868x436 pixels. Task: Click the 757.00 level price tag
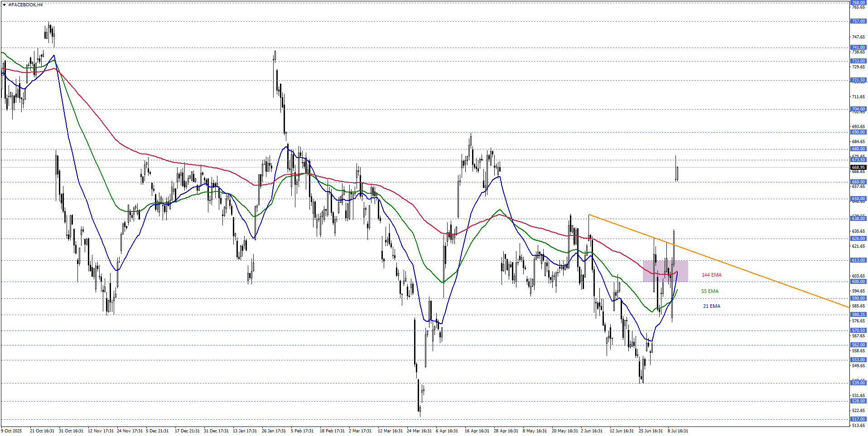[858, 21]
